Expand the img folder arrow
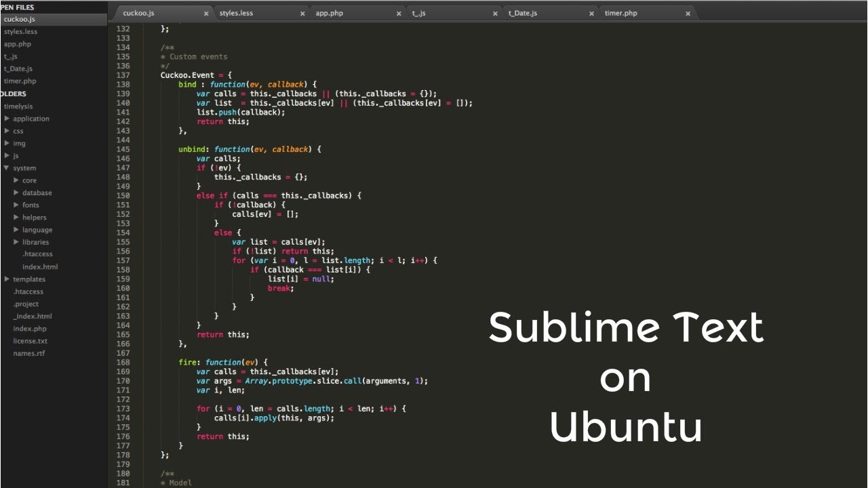Image resolution: width=868 pixels, height=488 pixels. tap(7, 143)
